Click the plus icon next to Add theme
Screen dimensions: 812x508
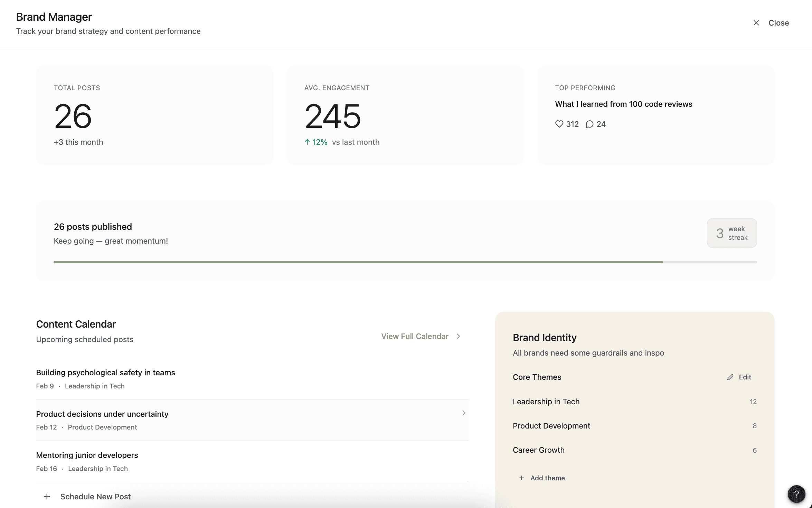[x=521, y=478]
